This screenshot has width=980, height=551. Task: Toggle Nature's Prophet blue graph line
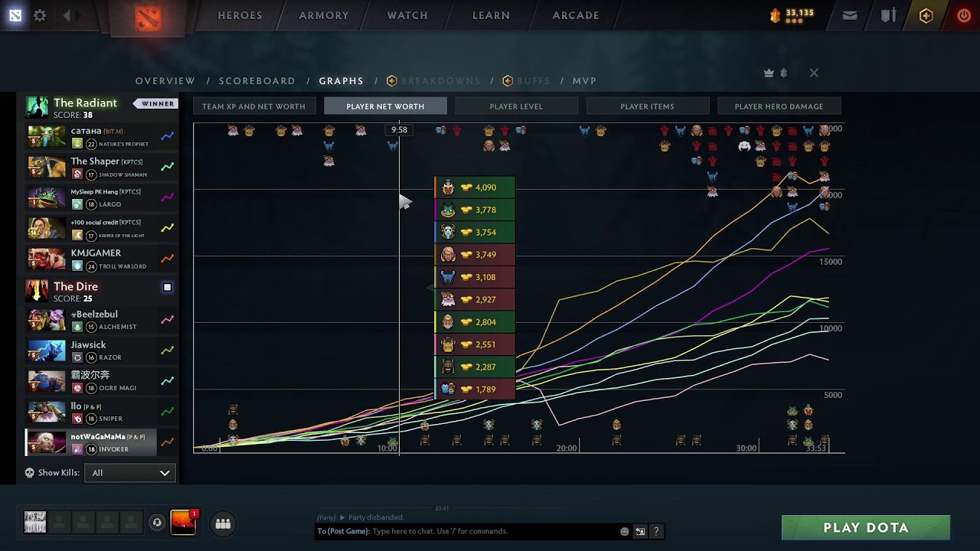point(167,136)
